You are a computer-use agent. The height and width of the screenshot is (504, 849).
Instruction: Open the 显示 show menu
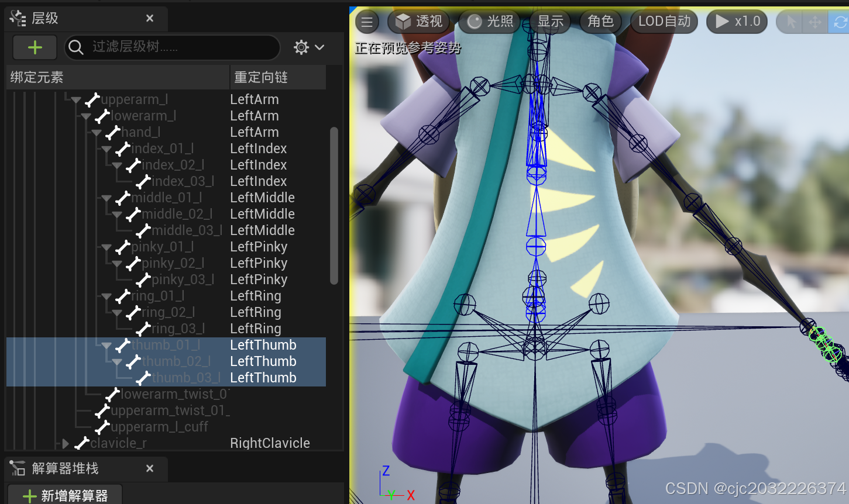click(x=551, y=22)
